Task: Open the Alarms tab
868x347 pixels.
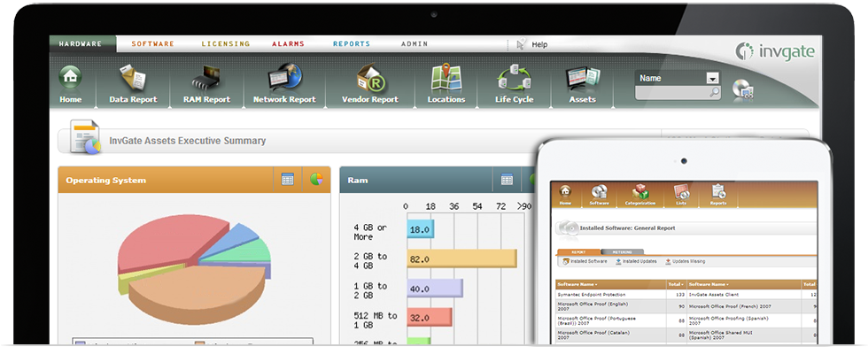Action: pos(288,43)
